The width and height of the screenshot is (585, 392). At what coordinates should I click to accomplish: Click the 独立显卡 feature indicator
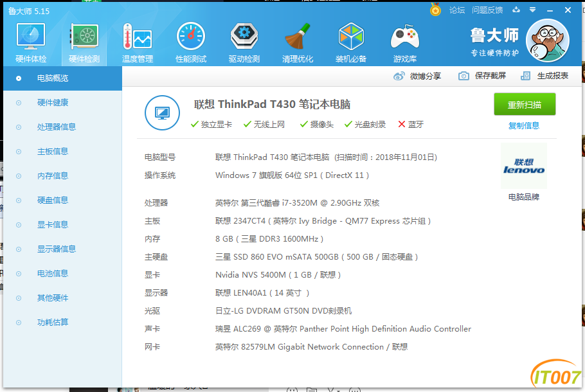[211, 125]
